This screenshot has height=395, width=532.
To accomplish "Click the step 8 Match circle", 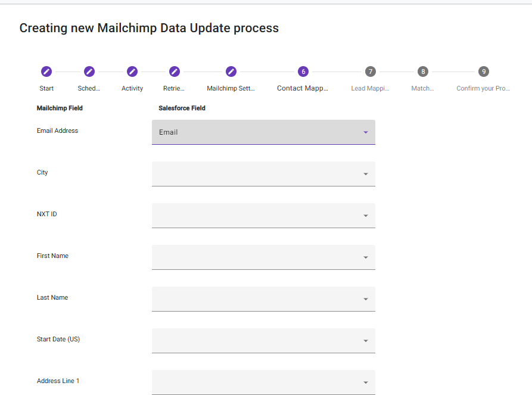I will click(423, 71).
